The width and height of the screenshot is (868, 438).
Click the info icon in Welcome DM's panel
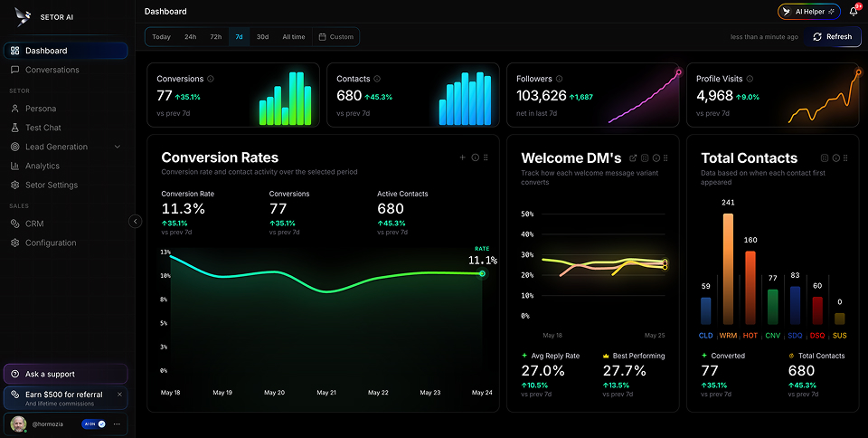656,157
